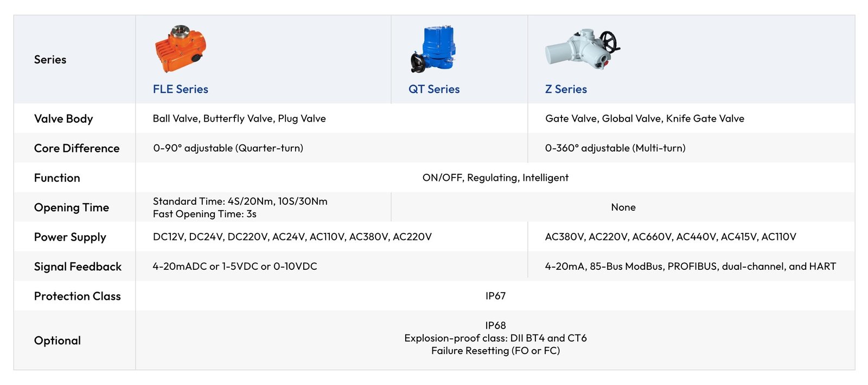Click the Gate Valve, Global Valve cell text
868x385 pixels.
644,118
